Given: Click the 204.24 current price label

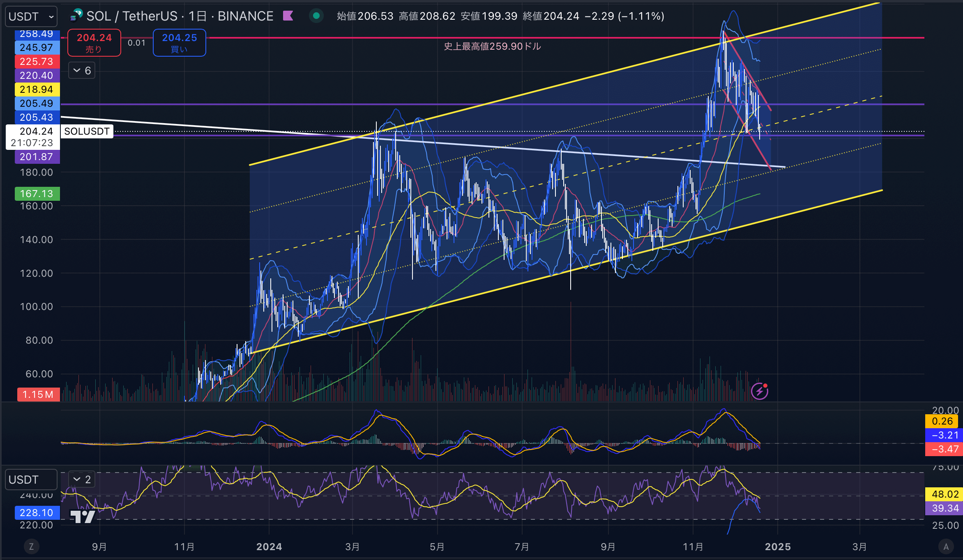Looking at the screenshot, I should (x=36, y=131).
